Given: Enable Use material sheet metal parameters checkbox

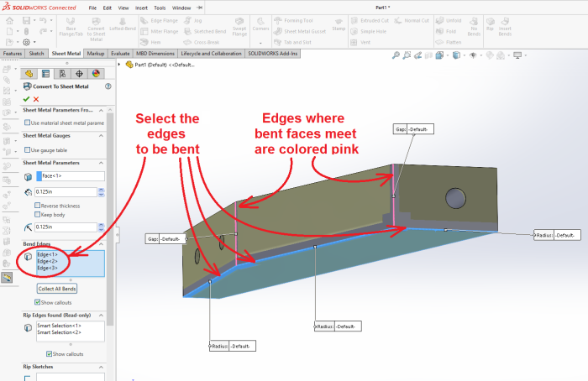Looking at the screenshot, I should tap(27, 123).
